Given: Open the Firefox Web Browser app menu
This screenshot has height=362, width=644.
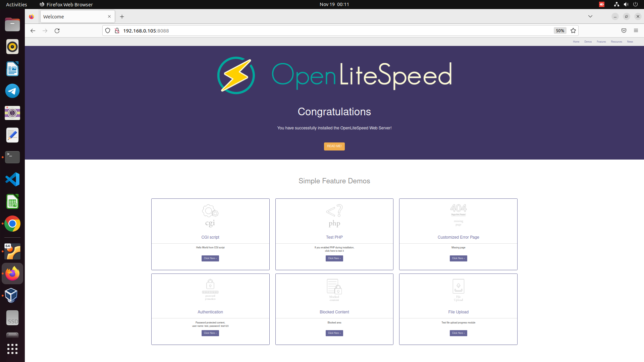Looking at the screenshot, I should pyautogui.click(x=66, y=4).
